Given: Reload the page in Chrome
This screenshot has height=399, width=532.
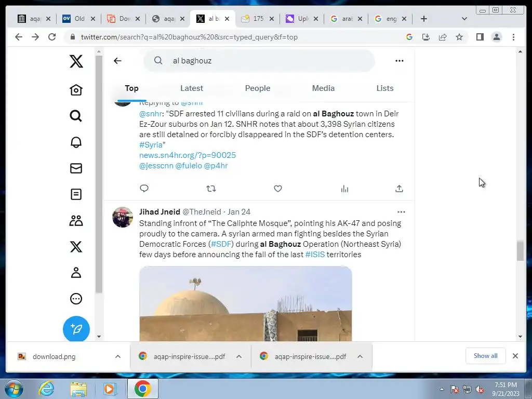Looking at the screenshot, I should (52, 37).
